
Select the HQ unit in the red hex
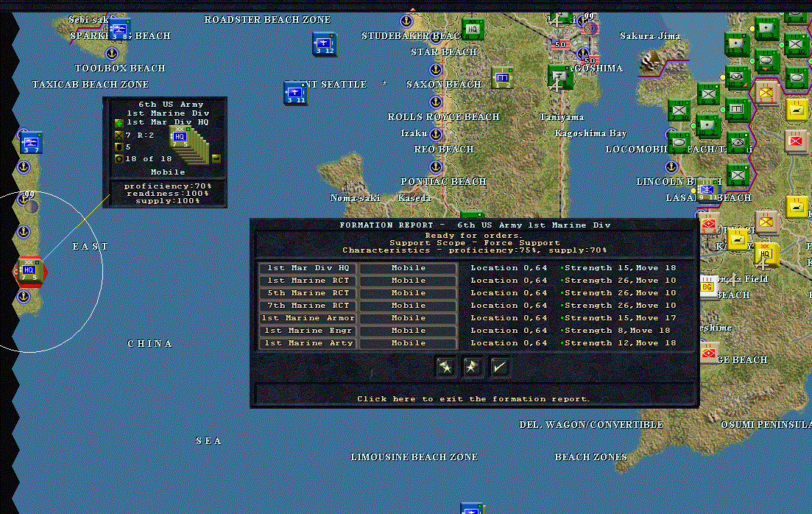point(29,270)
